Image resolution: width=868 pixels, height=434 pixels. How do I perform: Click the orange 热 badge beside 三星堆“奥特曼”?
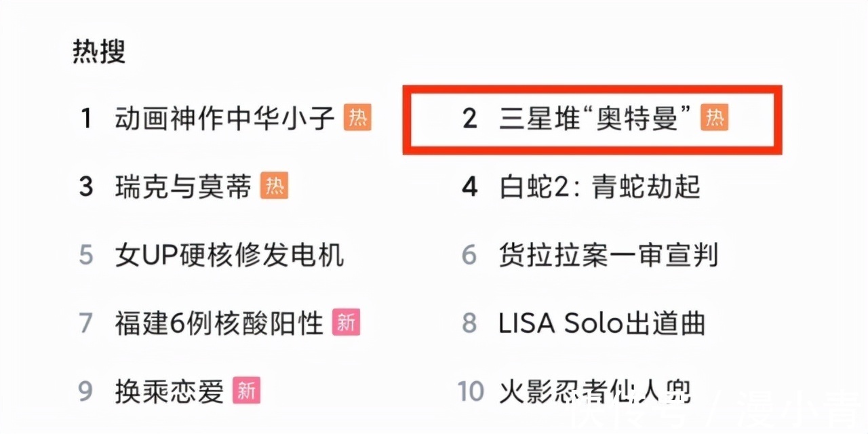pos(714,118)
